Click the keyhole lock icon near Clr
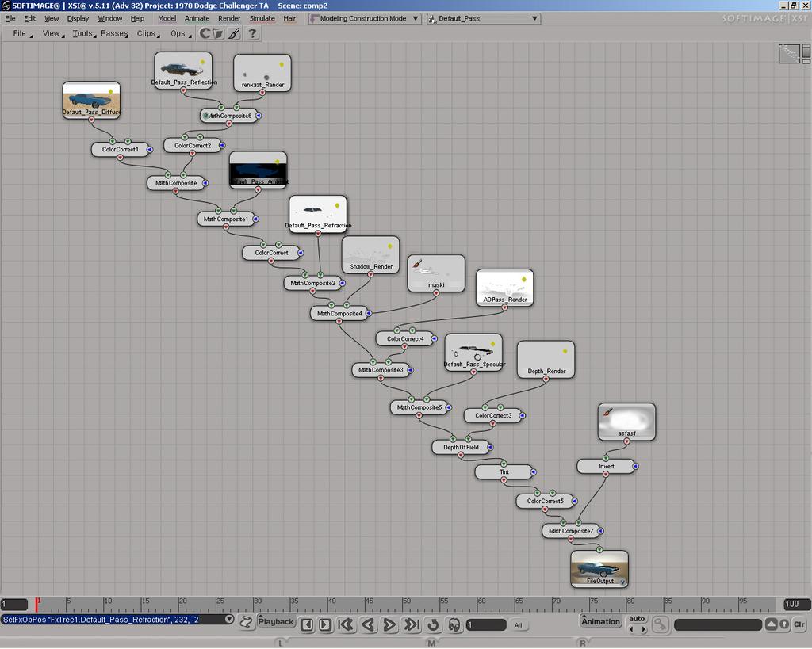The width and height of the screenshot is (812, 649). click(x=784, y=624)
